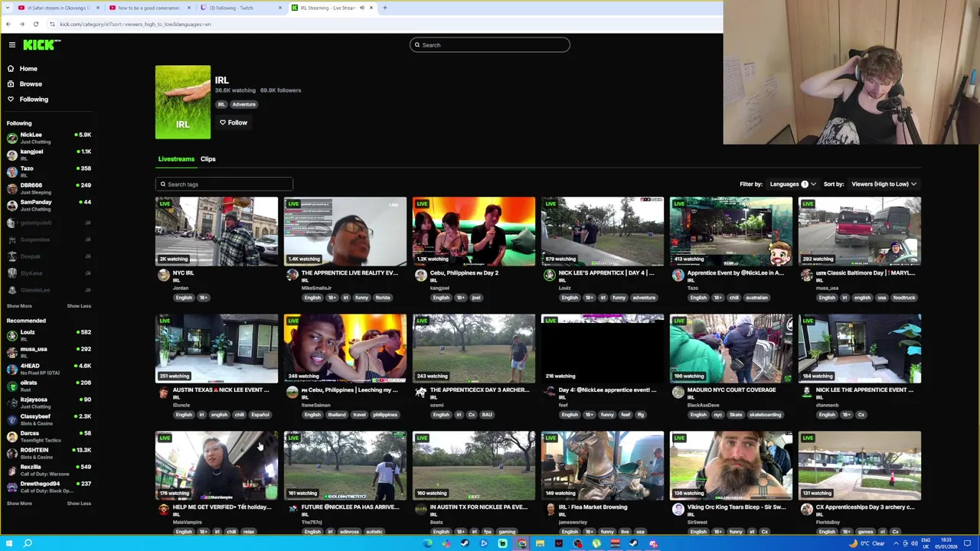Click the IRL tag under category title
This screenshot has width=980, height=551.
coord(221,105)
